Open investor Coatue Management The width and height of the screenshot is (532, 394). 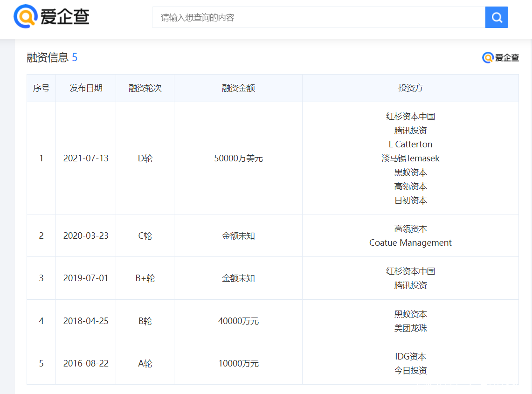coord(410,242)
